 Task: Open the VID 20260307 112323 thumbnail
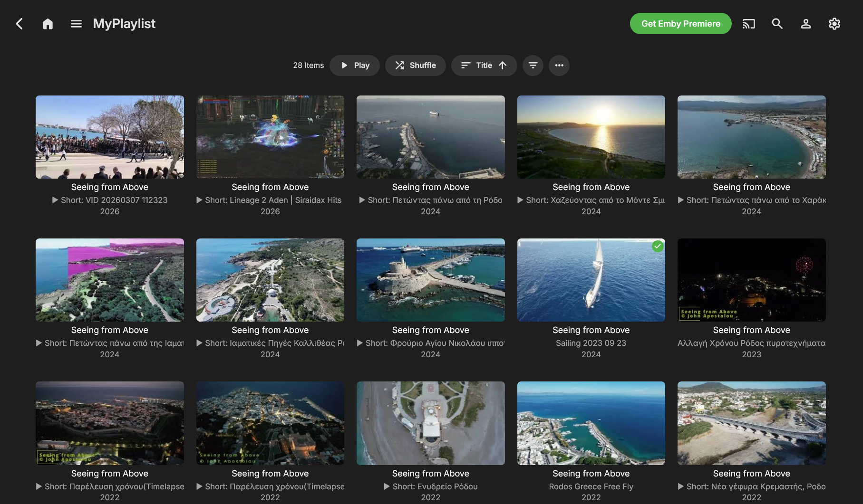(x=110, y=137)
